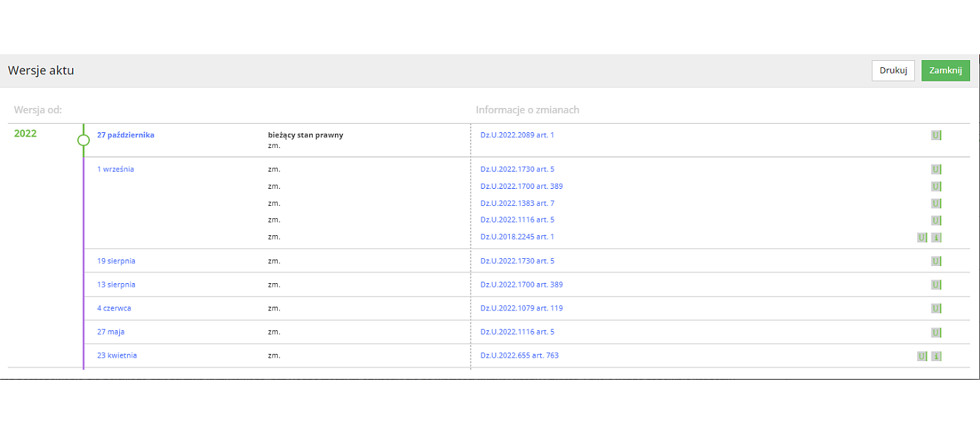Image resolution: width=980 pixels, height=434 pixels.
Task: Open the Dz.U.2022.2089 art. 1 link
Action: [517, 135]
